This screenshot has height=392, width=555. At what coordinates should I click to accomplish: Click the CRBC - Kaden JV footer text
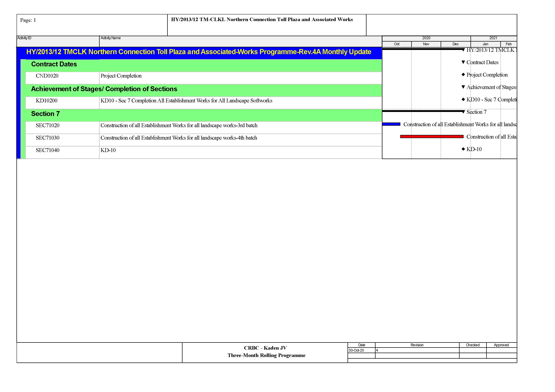pyautogui.click(x=265, y=348)
